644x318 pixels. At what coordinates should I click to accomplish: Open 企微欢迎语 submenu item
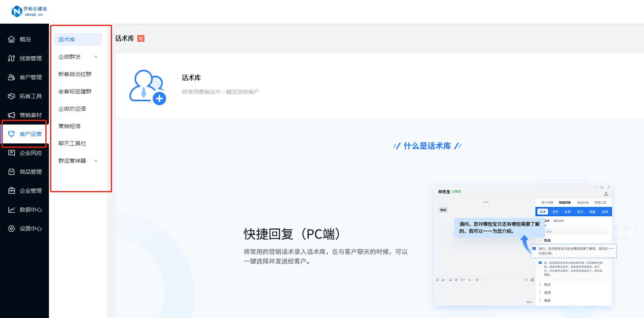(72, 109)
